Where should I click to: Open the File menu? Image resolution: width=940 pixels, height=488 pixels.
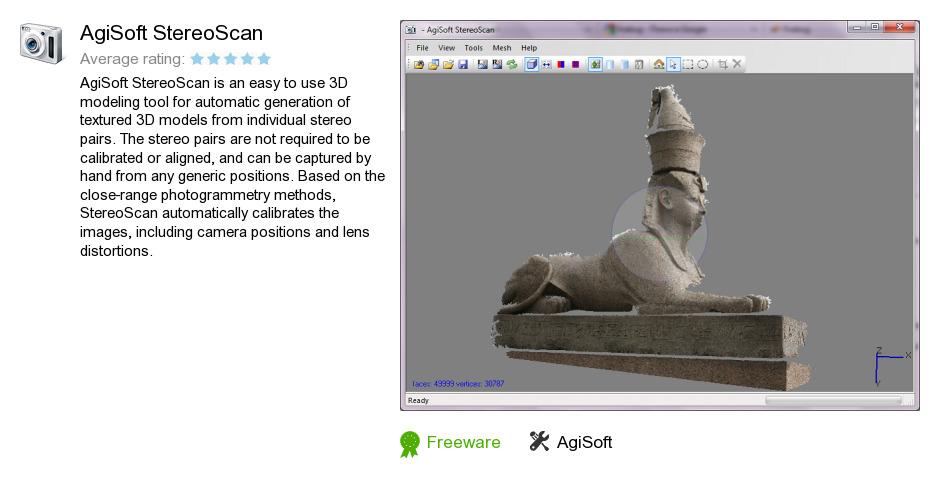[422, 48]
